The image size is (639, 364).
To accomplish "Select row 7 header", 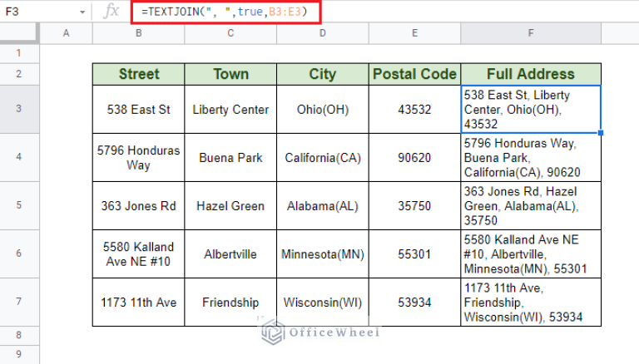I will [x=19, y=302].
